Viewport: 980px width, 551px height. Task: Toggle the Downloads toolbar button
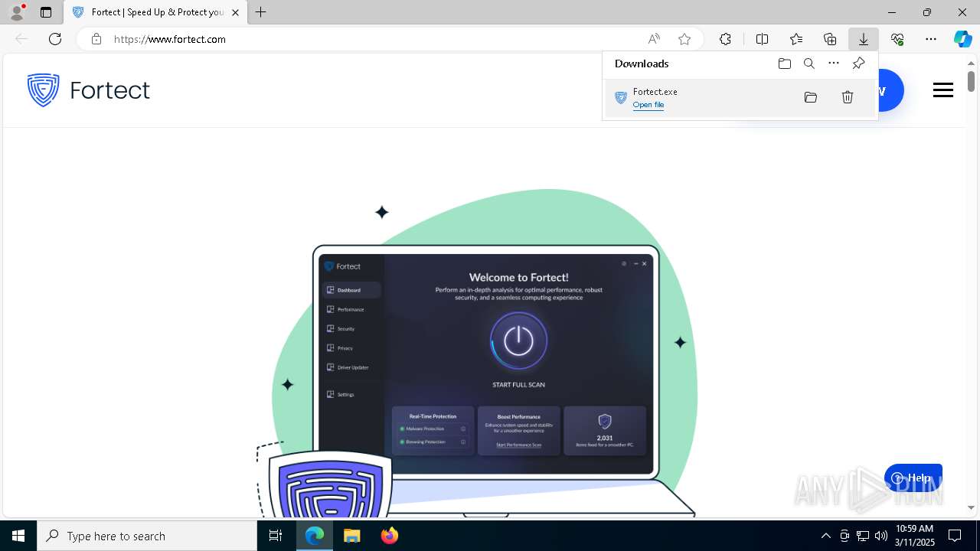(864, 39)
